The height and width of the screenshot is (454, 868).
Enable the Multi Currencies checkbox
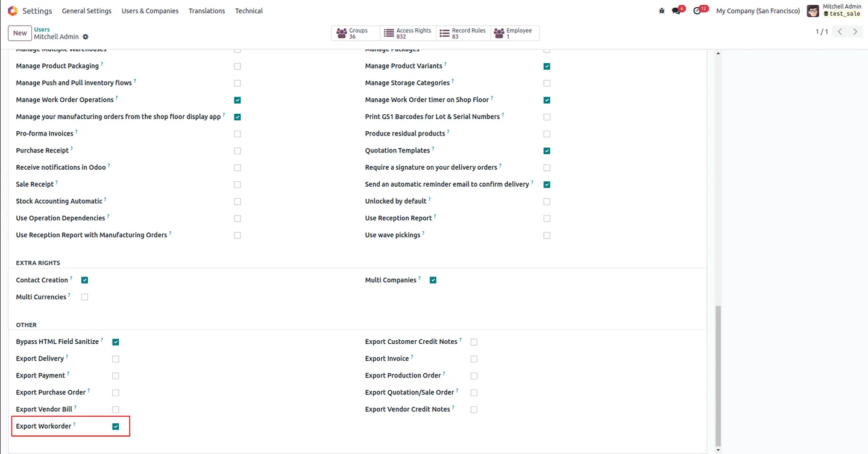(x=84, y=297)
